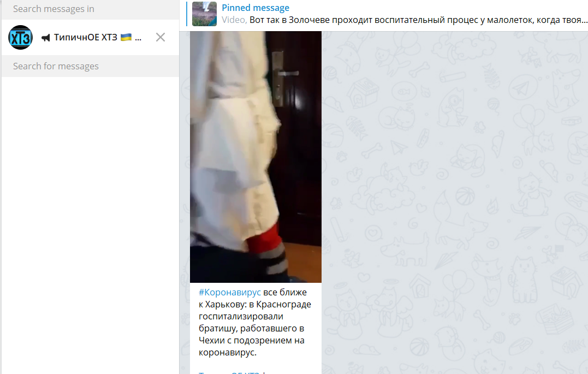Click the "Video," label in pinned preview

click(x=234, y=20)
